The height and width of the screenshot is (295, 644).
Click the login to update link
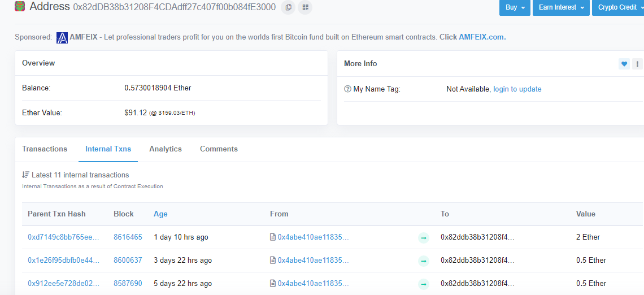pos(517,89)
